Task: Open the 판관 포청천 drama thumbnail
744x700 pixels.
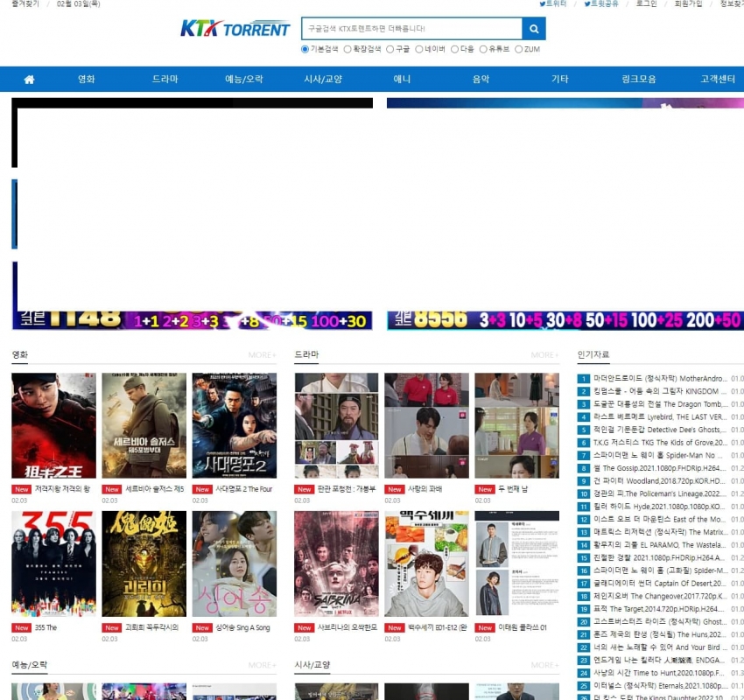Action: click(x=336, y=425)
